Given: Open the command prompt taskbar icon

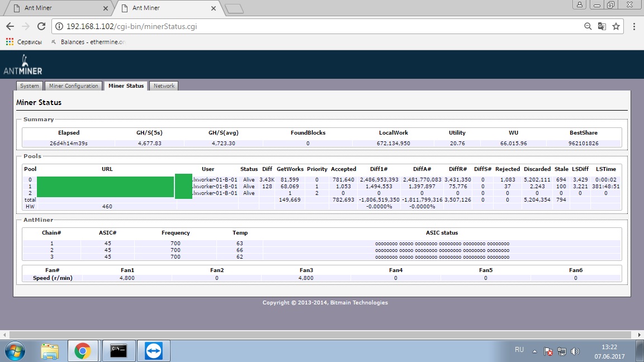Looking at the screenshot, I should coord(119,351).
